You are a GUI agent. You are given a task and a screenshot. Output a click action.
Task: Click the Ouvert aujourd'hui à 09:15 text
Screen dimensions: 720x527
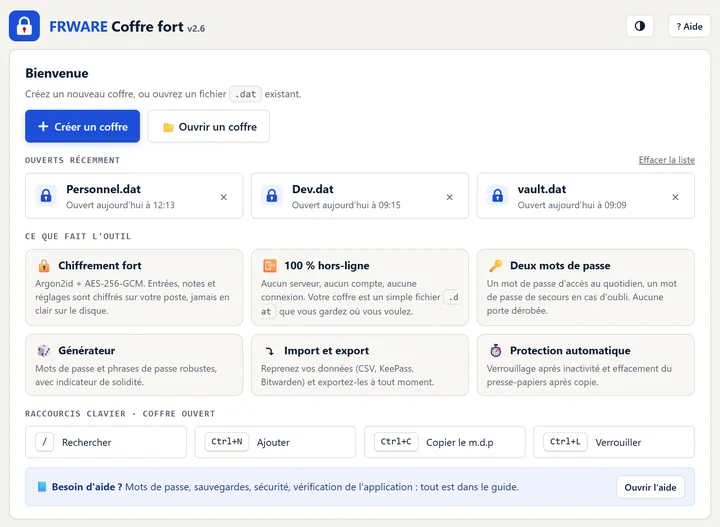pos(346,205)
